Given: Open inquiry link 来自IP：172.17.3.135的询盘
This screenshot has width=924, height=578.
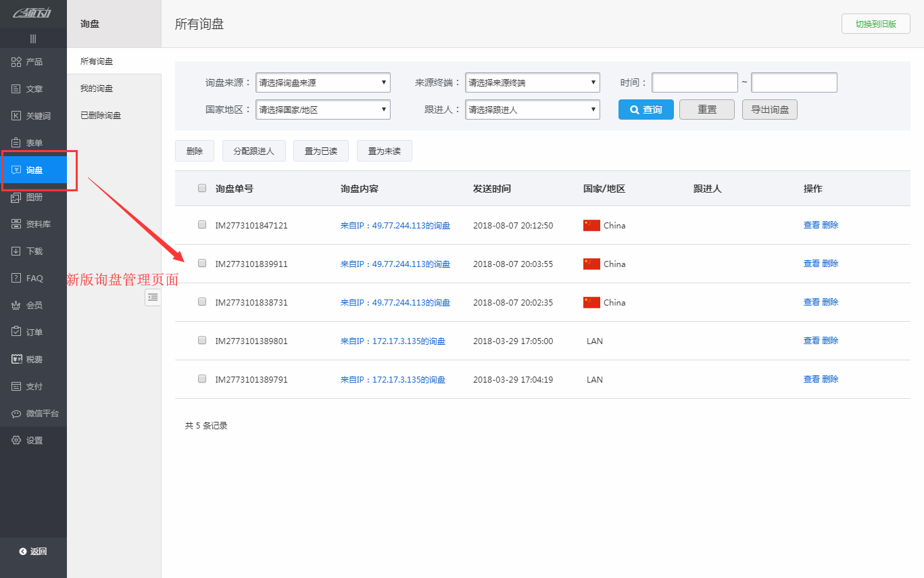Looking at the screenshot, I should coord(394,341).
